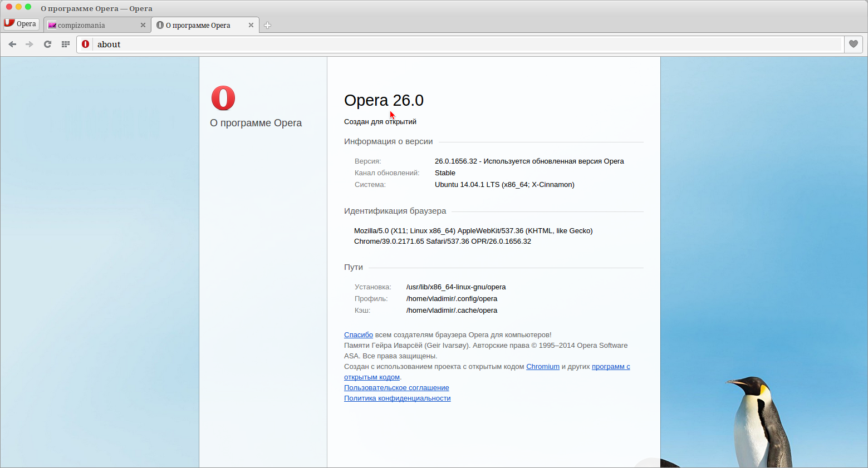Viewport: 868px width, 468px height.
Task: Select the О программе Opera tab
Action: [x=205, y=25]
